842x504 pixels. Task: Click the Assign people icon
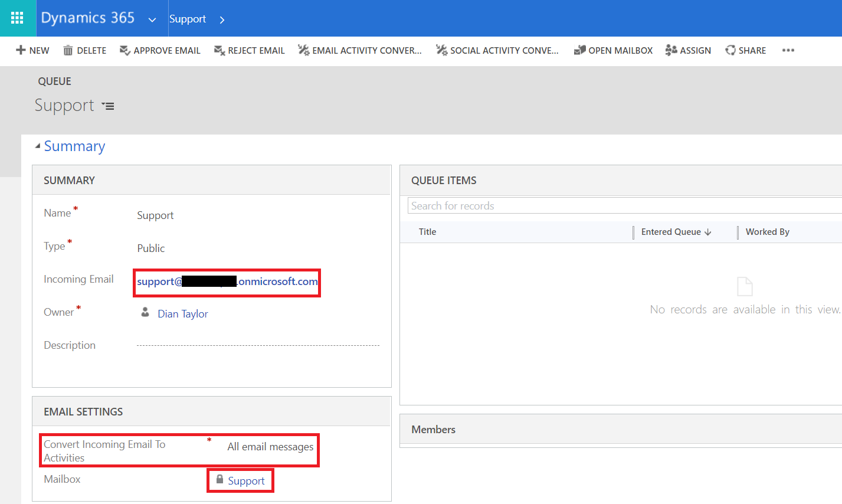[x=671, y=50]
